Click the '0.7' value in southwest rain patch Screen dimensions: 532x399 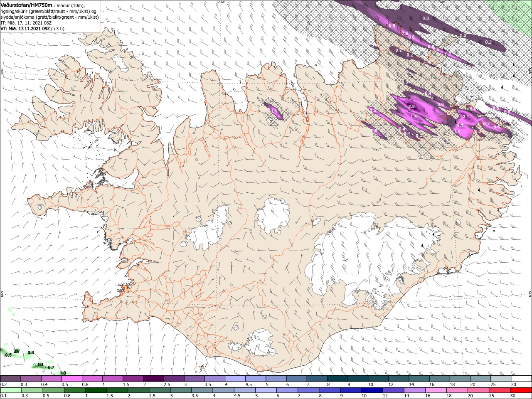click(51, 367)
